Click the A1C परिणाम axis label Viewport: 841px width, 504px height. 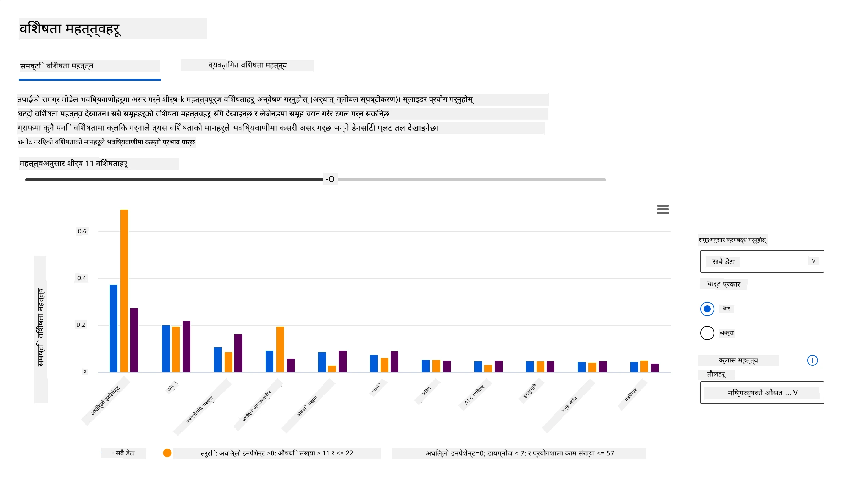(475, 395)
